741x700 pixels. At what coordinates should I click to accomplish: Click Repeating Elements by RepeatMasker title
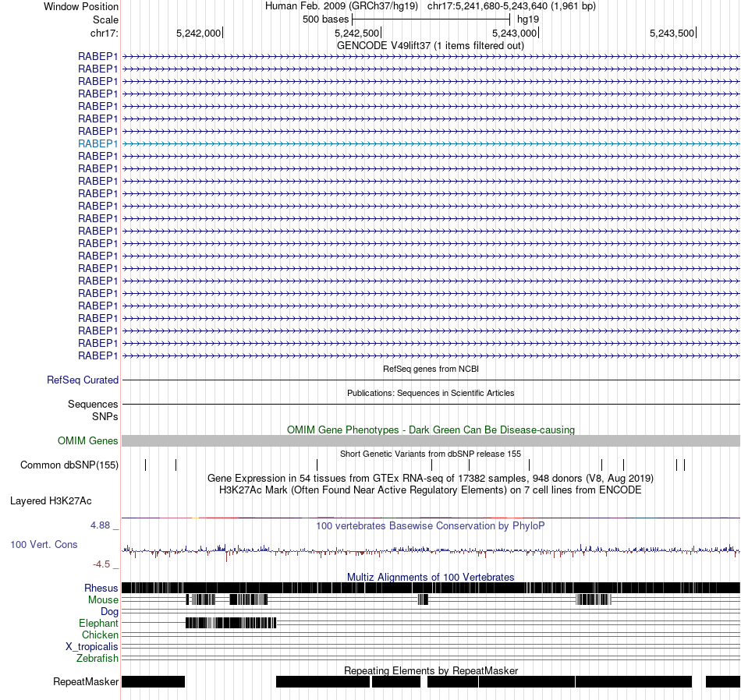pyautogui.click(x=431, y=670)
